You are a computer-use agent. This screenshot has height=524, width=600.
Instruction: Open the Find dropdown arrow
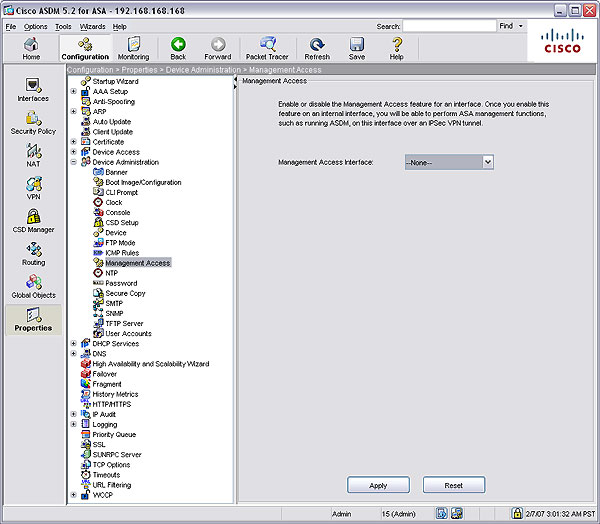[520, 26]
